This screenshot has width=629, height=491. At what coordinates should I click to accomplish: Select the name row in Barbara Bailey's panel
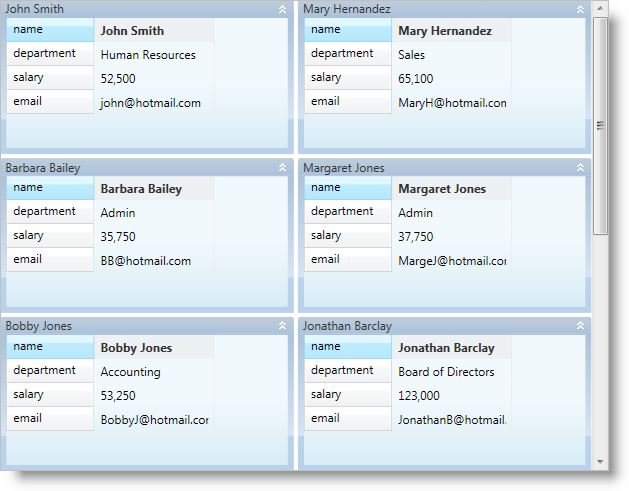click(50, 188)
